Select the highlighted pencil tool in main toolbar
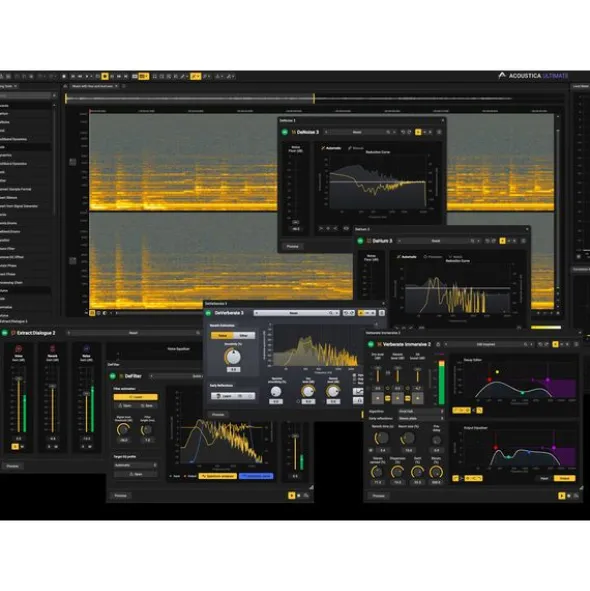This screenshot has height=591, width=590. (195, 77)
